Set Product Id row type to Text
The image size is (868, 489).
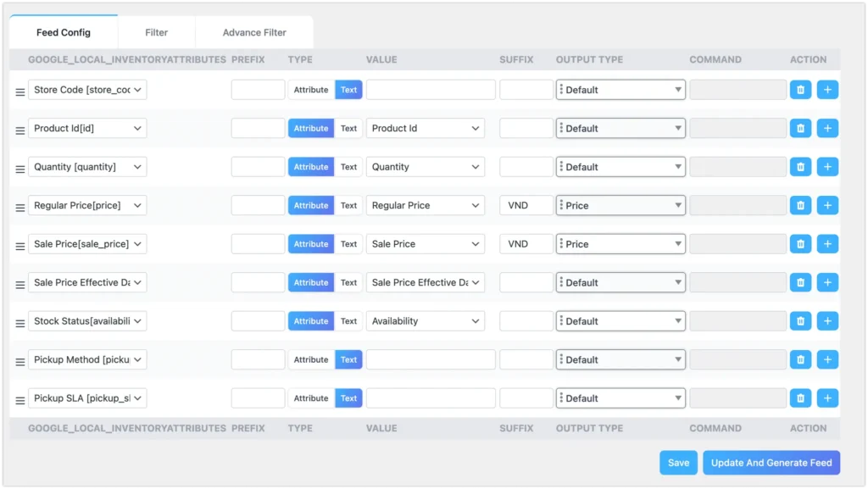348,129
